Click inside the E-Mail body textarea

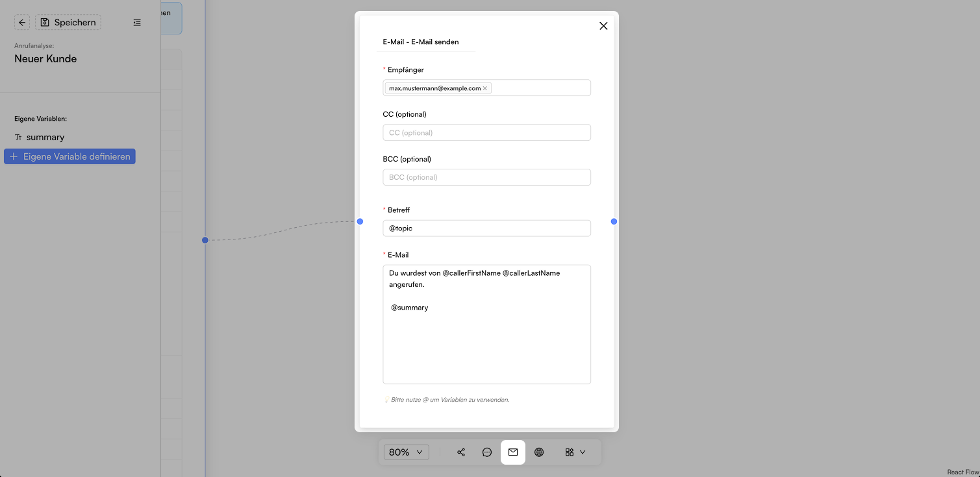point(487,324)
